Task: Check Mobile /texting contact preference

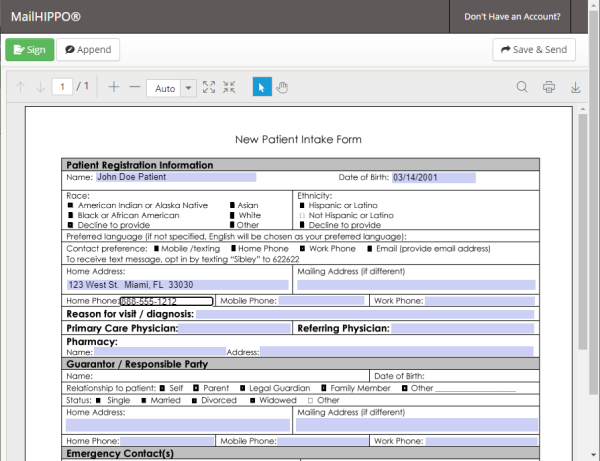Action: [156, 249]
